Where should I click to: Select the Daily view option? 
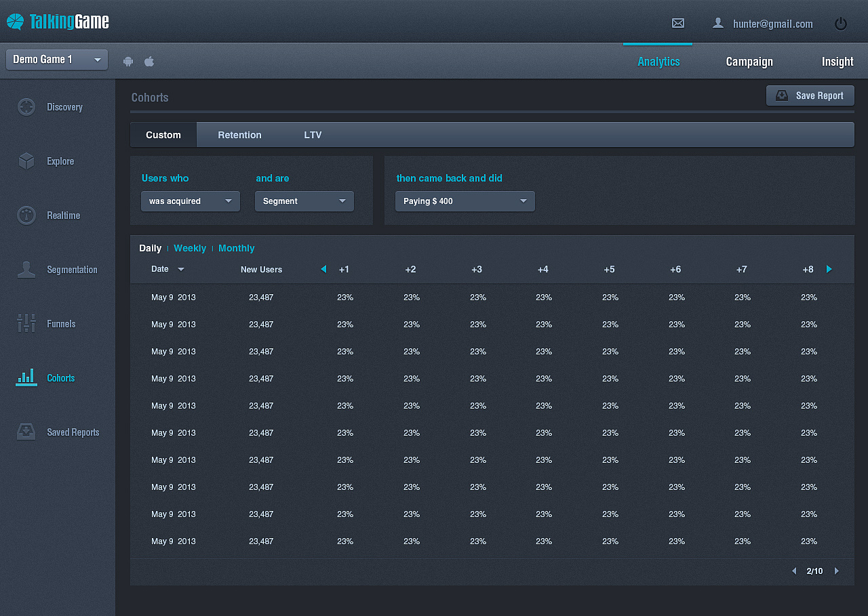click(x=150, y=248)
